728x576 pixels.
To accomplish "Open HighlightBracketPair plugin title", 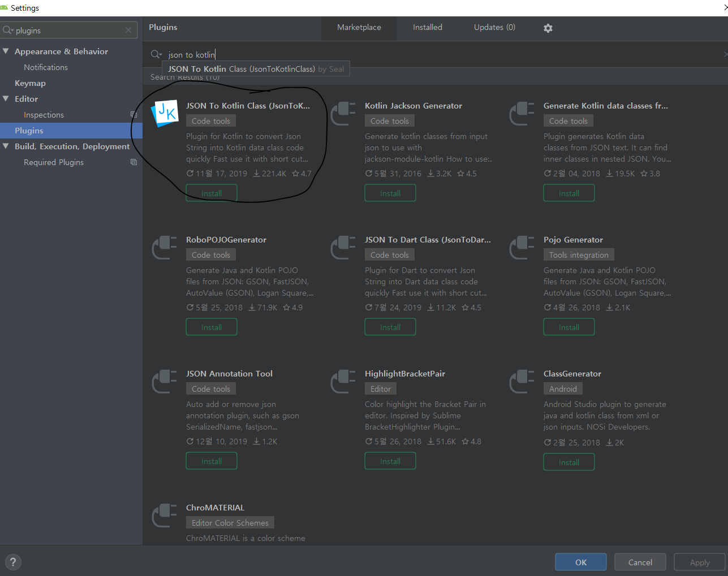I will pos(405,374).
